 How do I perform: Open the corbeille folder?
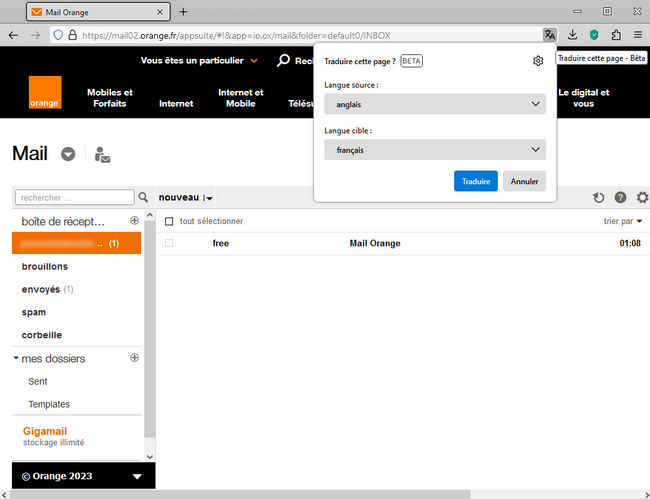click(41, 335)
